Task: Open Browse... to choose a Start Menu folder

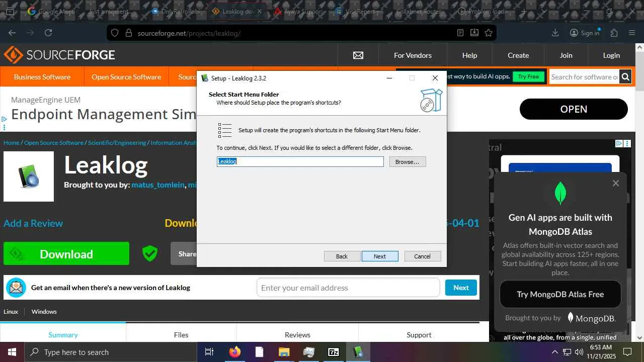Action: click(407, 162)
